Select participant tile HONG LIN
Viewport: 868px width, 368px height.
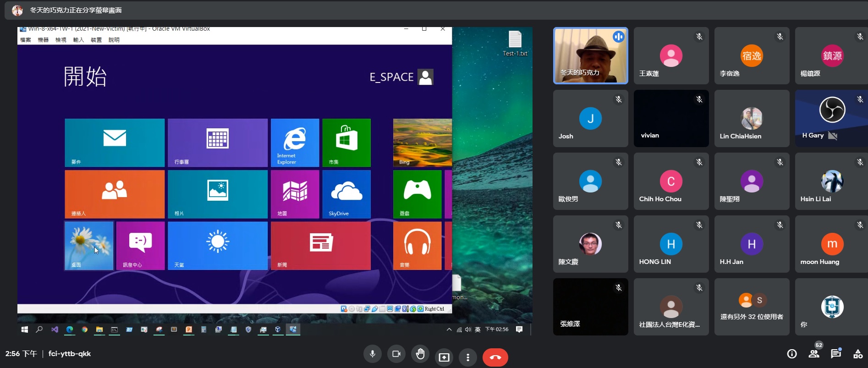coord(671,244)
